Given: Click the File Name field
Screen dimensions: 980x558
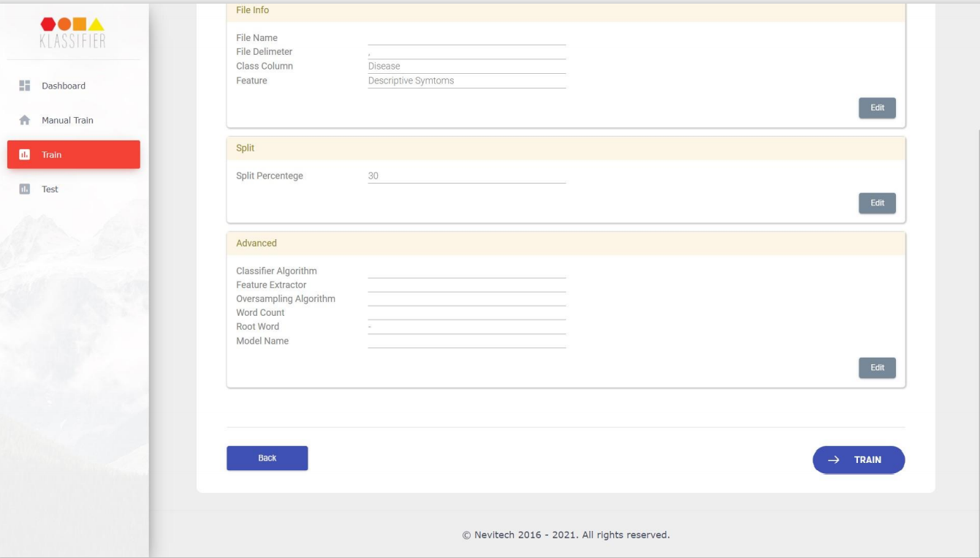Looking at the screenshot, I should (x=466, y=38).
